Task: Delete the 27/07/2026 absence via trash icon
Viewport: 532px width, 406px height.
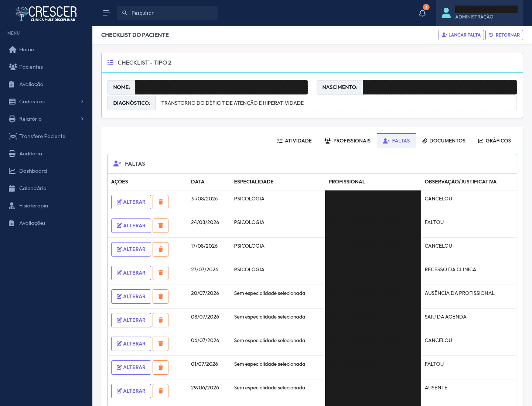Action: [x=161, y=273]
